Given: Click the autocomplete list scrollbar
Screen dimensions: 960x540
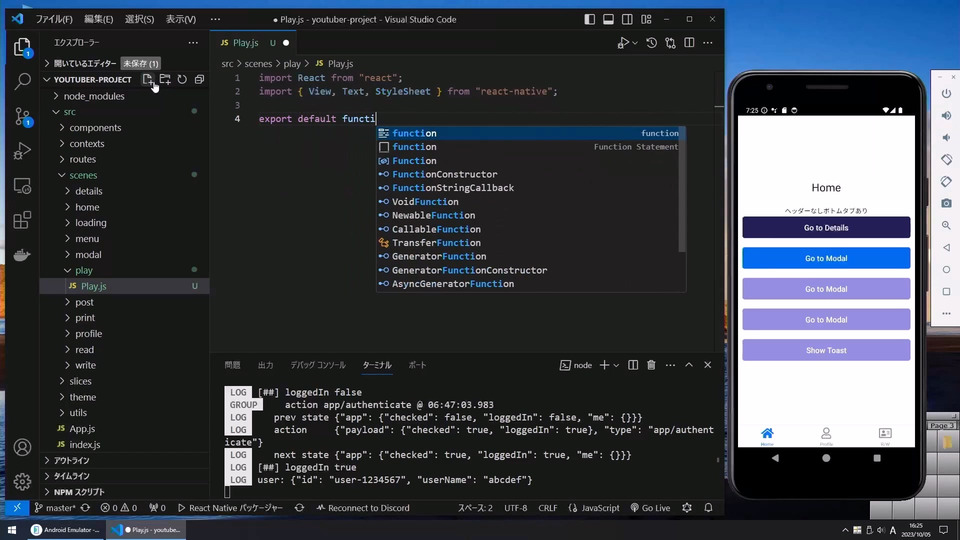Looking at the screenshot, I should [682, 190].
